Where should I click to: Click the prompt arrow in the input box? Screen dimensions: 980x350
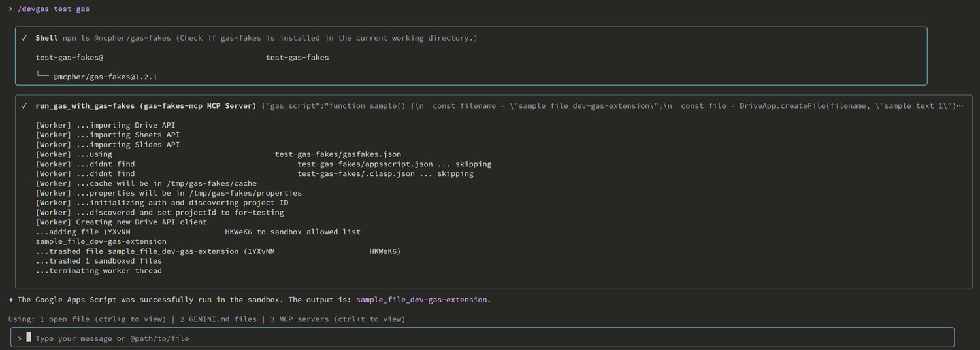click(20, 338)
